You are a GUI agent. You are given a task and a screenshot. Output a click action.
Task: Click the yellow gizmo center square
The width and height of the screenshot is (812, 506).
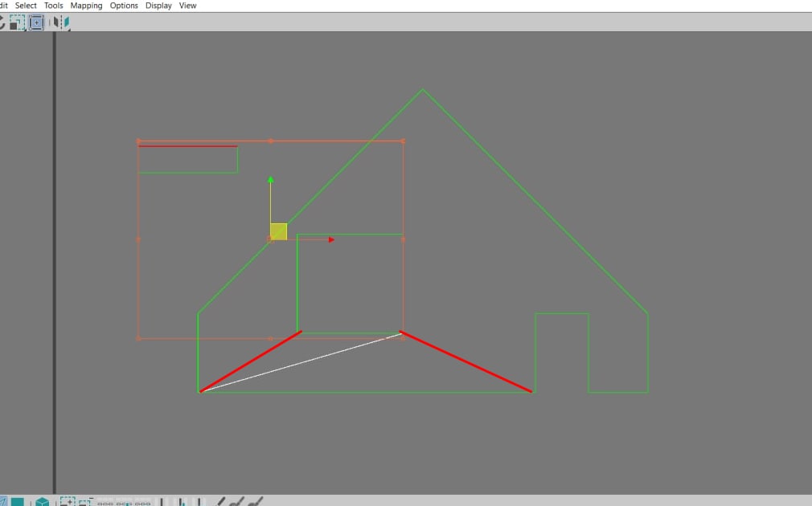coord(279,231)
